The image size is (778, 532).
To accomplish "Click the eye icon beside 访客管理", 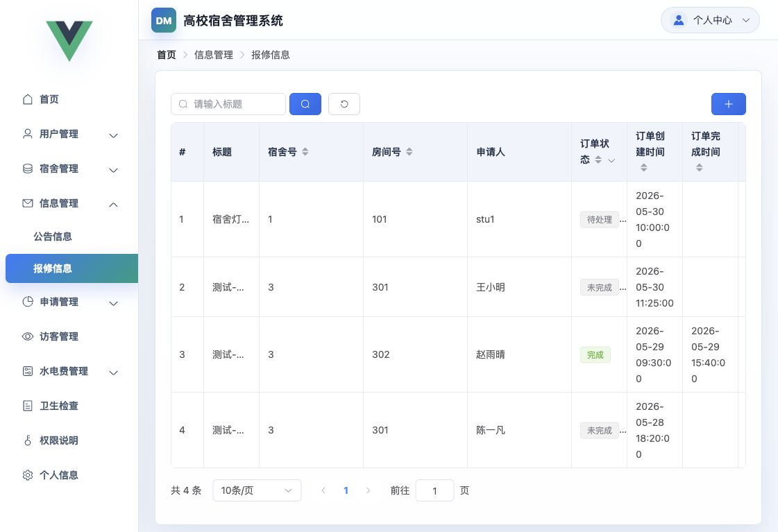I will coord(28,336).
